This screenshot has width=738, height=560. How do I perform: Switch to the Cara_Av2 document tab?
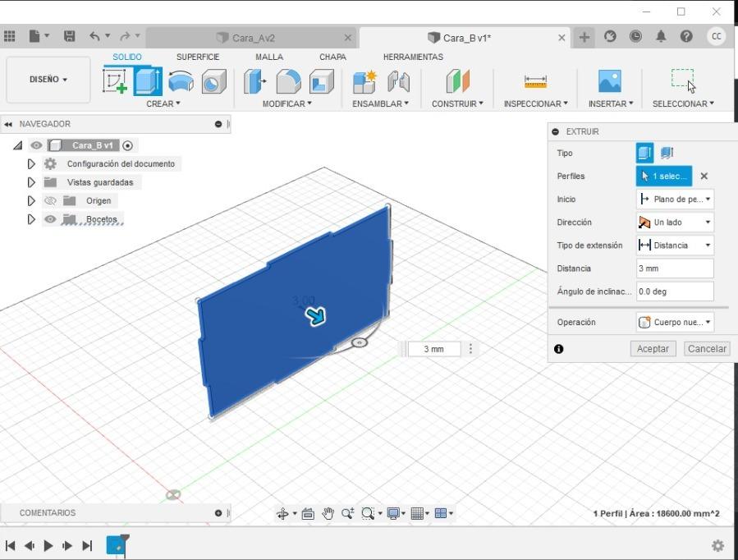252,38
